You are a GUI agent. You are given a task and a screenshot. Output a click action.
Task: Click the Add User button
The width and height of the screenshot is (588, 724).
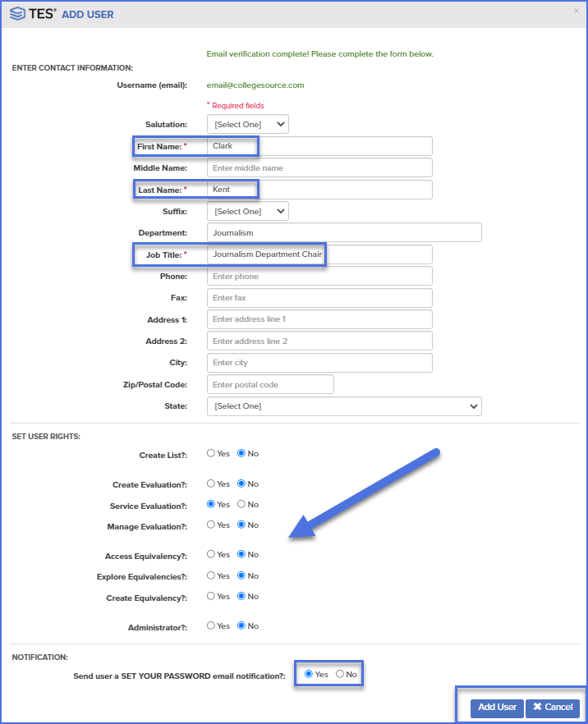pos(496,707)
